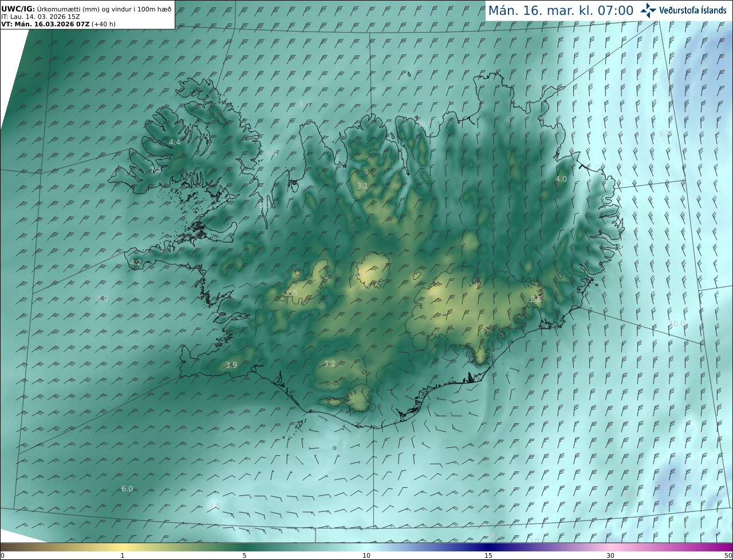The height and width of the screenshot is (560, 733).
Task: Click the 4.2 value label on the map
Action: click(x=136, y=262)
